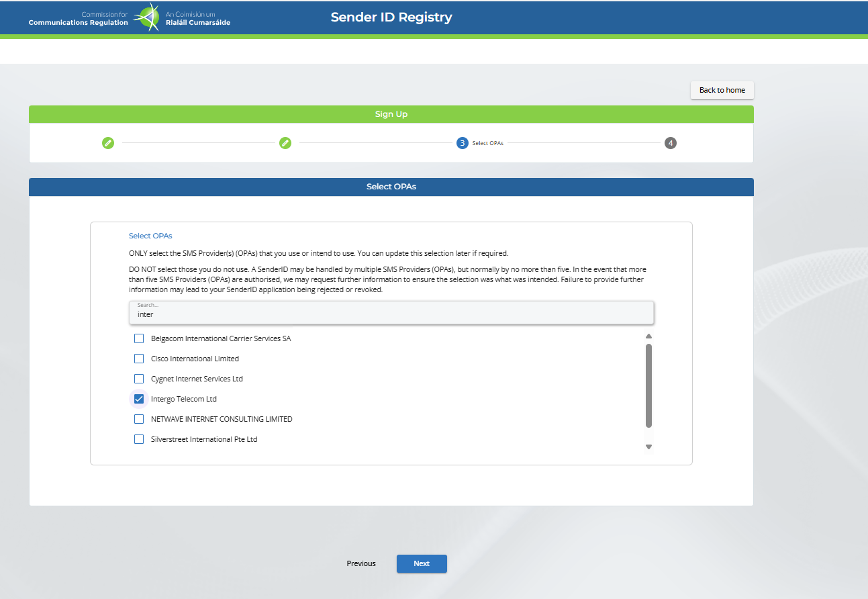Click the green 'Sign Up' banner text
This screenshot has width=868, height=599.
pyautogui.click(x=391, y=114)
